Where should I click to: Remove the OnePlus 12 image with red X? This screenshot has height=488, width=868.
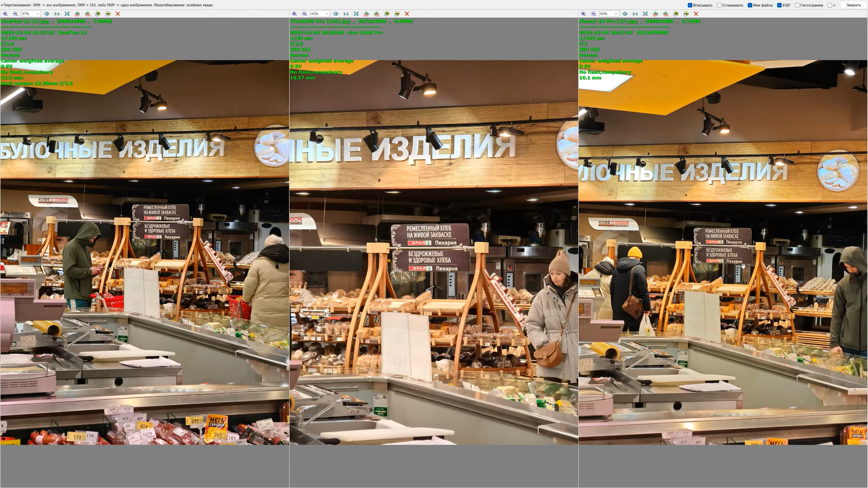point(118,14)
